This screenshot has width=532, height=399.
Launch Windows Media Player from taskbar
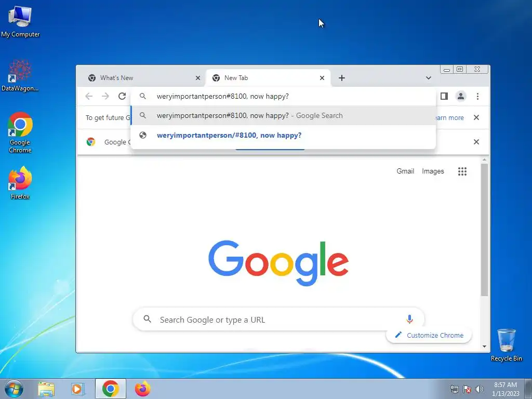tap(78, 389)
